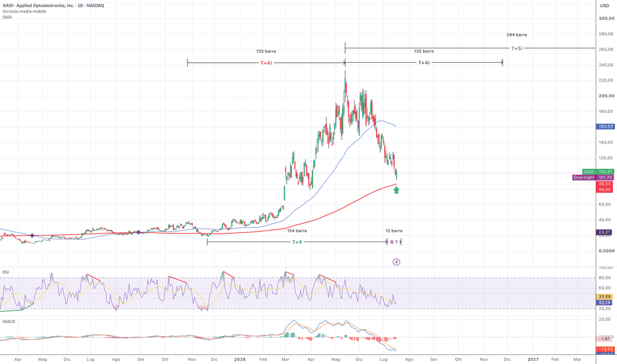
Task: Click the 2027 year label on time axis
Action: tap(533, 359)
